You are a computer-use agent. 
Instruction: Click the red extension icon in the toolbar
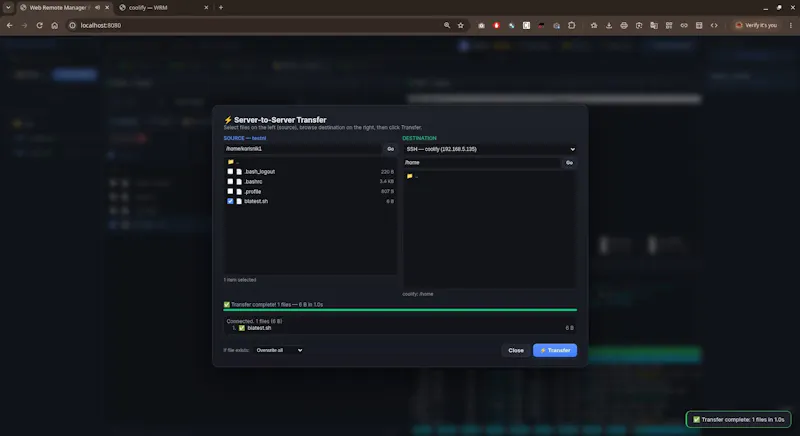click(x=496, y=25)
